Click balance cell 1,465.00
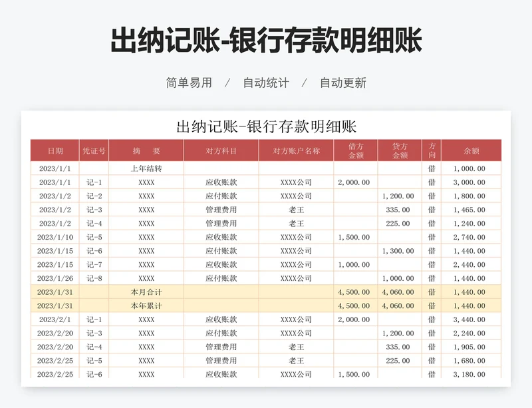Image resolution: width=532 pixels, height=408 pixels. tap(471, 210)
